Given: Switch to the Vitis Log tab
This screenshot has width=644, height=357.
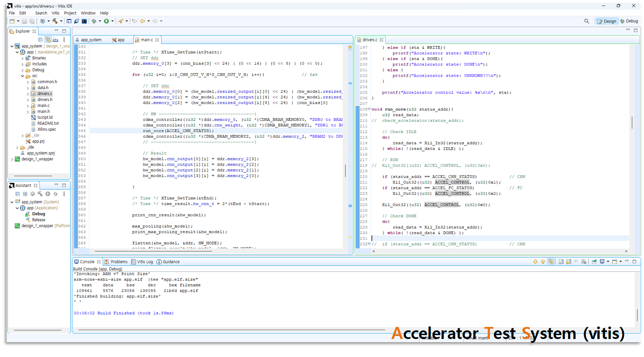Looking at the screenshot, I should point(142,262).
